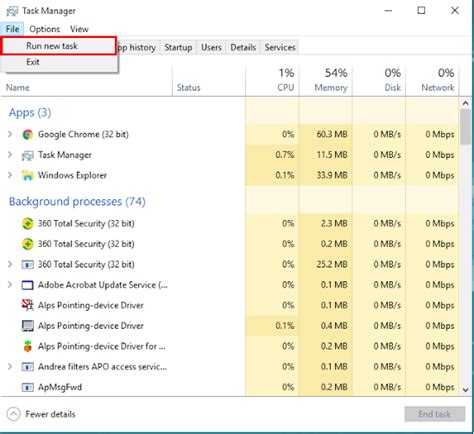Click the 0.4 MB memory value
The width and height of the screenshot is (474, 434).
click(x=334, y=326)
